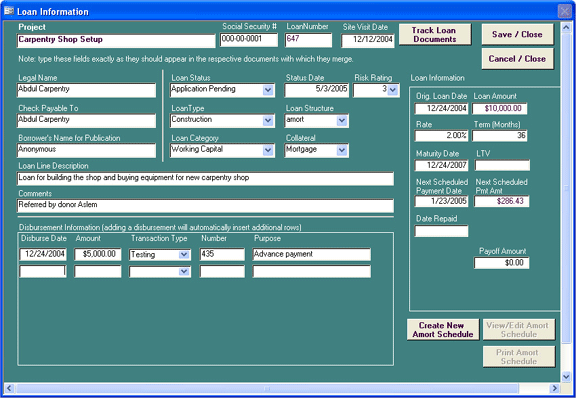Click the vertical scrollbar up arrow
The height and width of the screenshot is (398, 576).
[x=566, y=27]
